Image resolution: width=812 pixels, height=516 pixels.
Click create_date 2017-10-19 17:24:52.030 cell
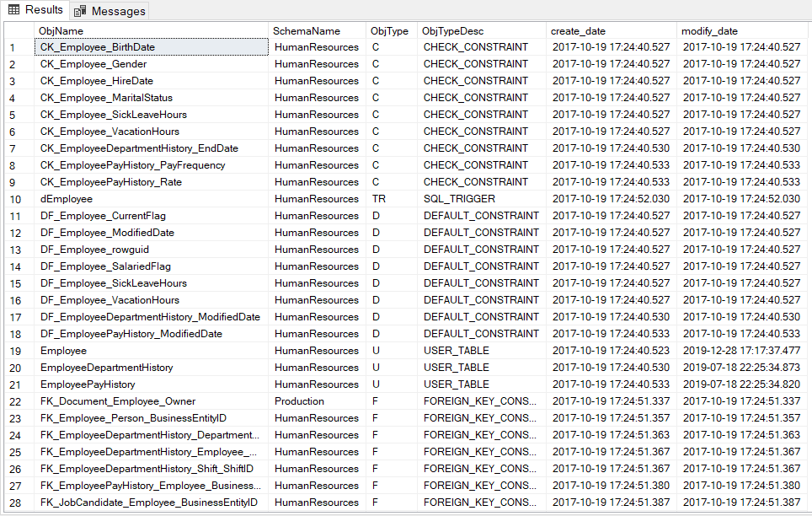click(x=611, y=199)
